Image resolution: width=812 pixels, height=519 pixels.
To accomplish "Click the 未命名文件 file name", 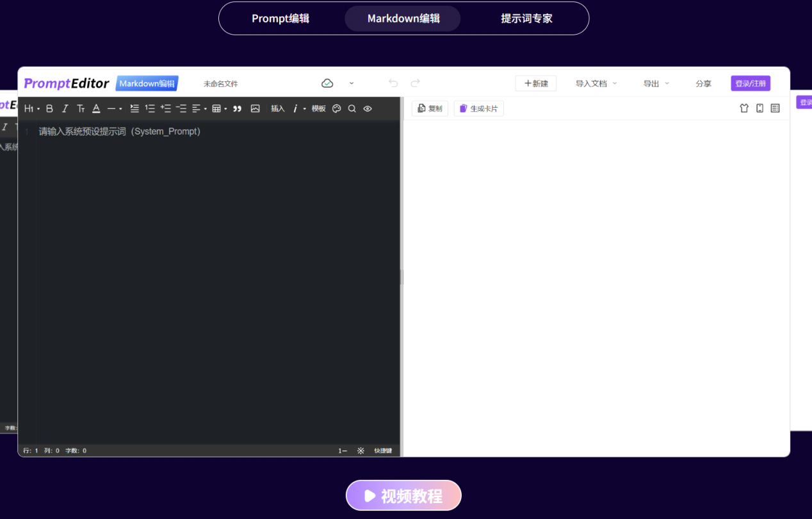I will pos(220,84).
